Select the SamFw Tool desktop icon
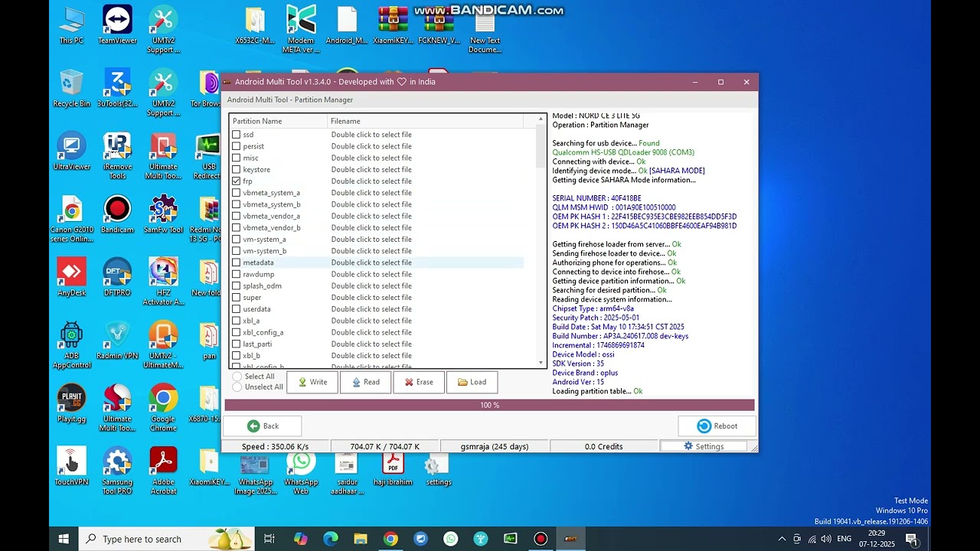The height and width of the screenshot is (551, 980). [163, 215]
